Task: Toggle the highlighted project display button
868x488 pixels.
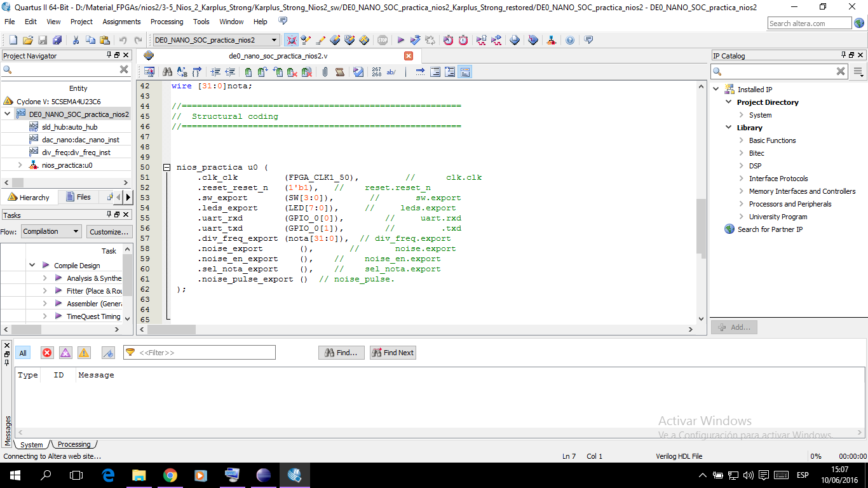Action: [x=292, y=40]
